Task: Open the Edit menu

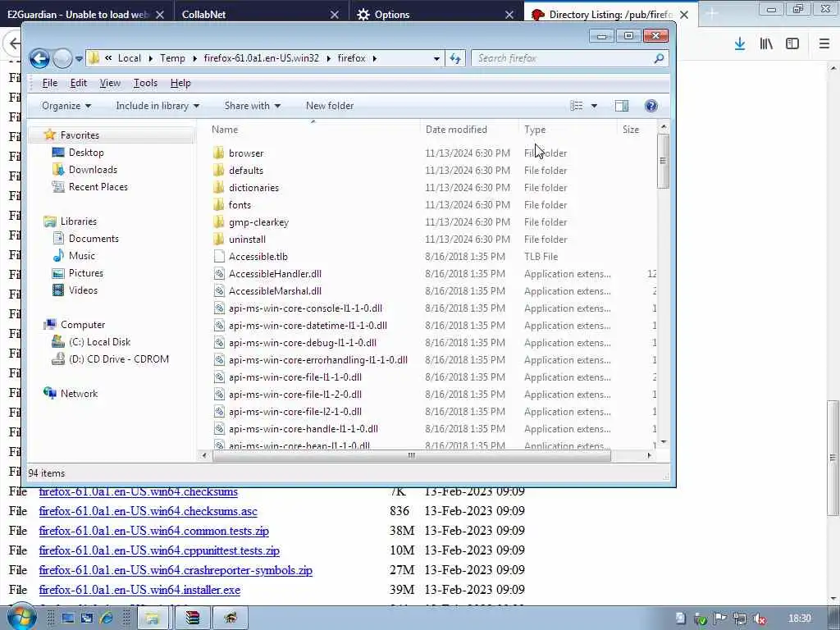Action: [78, 83]
